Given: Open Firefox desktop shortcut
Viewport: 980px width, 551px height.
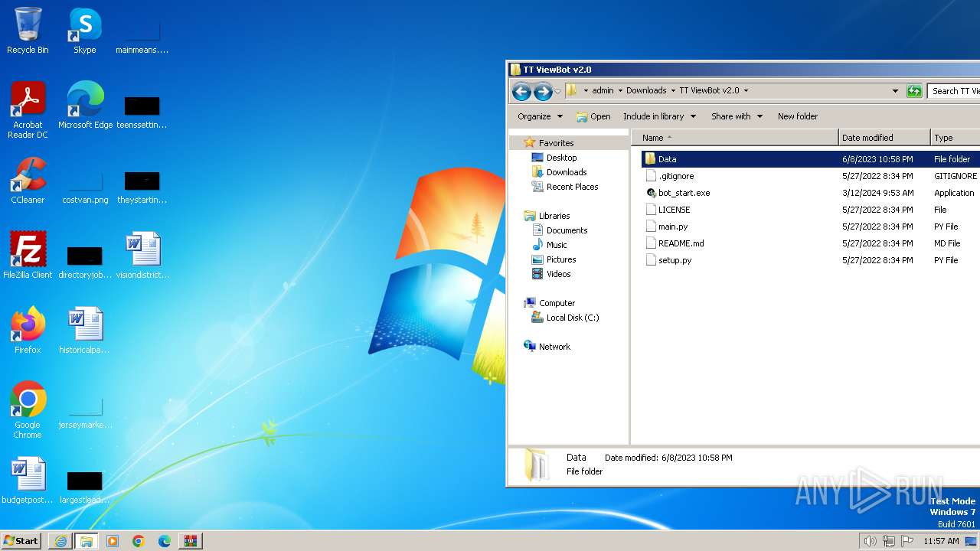Looking at the screenshot, I should [x=28, y=331].
